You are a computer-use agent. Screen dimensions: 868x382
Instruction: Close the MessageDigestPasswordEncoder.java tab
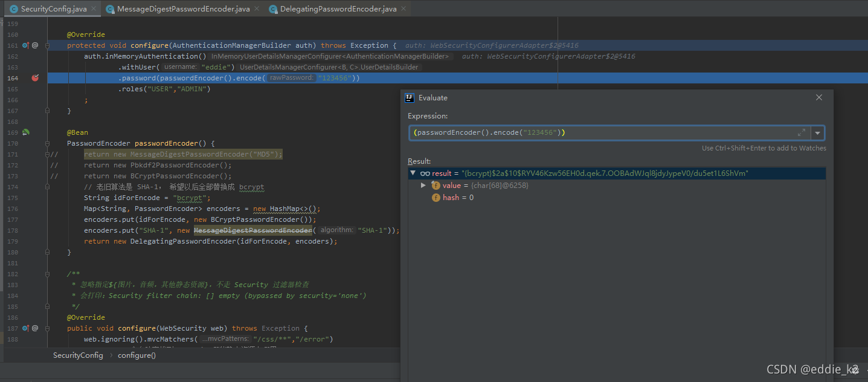click(x=256, y=9)
